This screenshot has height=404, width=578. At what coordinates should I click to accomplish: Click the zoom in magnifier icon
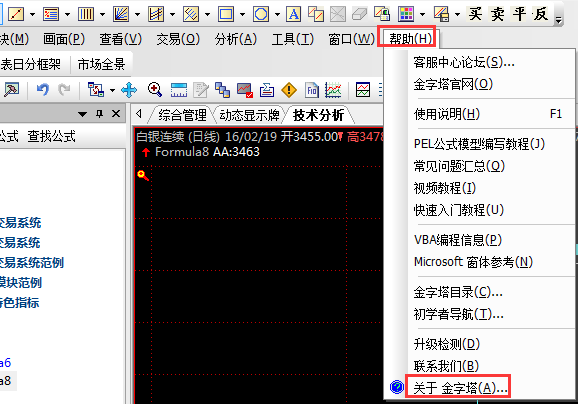point(154,90)
